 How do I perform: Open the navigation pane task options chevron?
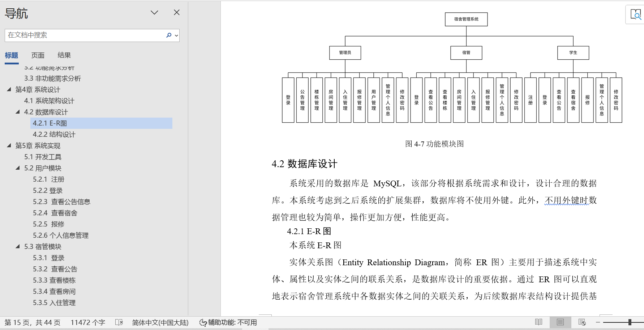coord(154,13)
